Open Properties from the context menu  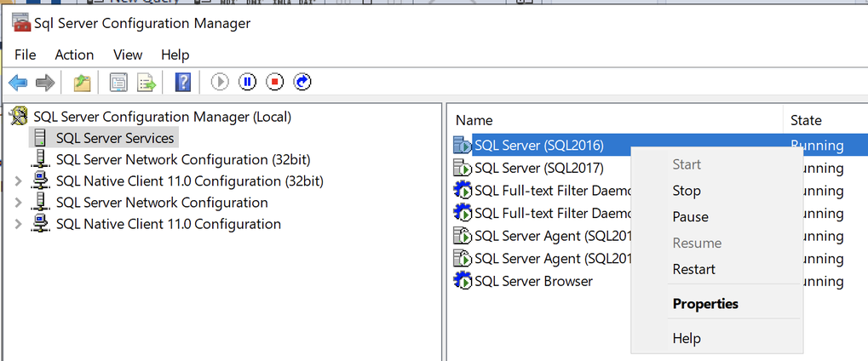click(704, 304)
